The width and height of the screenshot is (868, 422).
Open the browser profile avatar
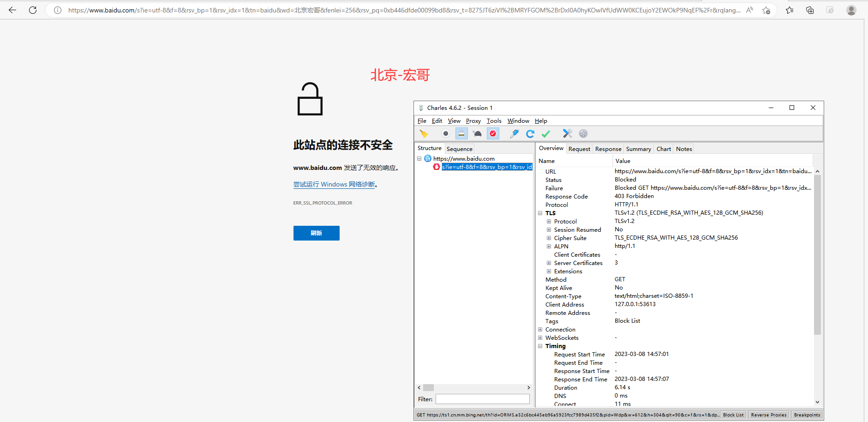coord(851,10)
